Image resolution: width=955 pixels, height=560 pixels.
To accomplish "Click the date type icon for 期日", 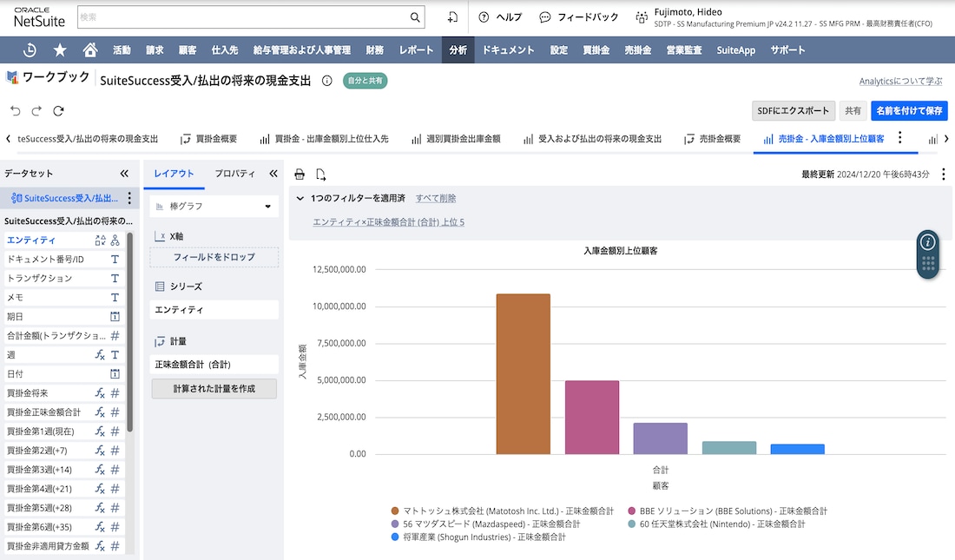I will pos(115,316).
